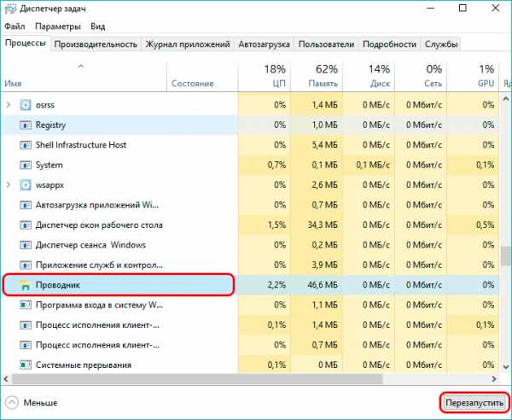Click the 0,1 МБ/с disk value

[373, 165]
